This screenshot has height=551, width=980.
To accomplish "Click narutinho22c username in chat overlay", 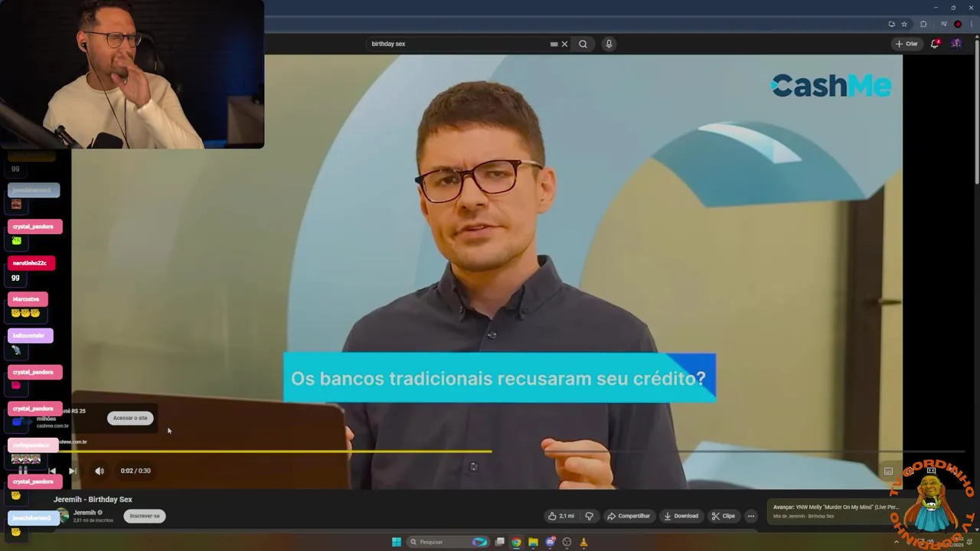I will pos(30,262).
